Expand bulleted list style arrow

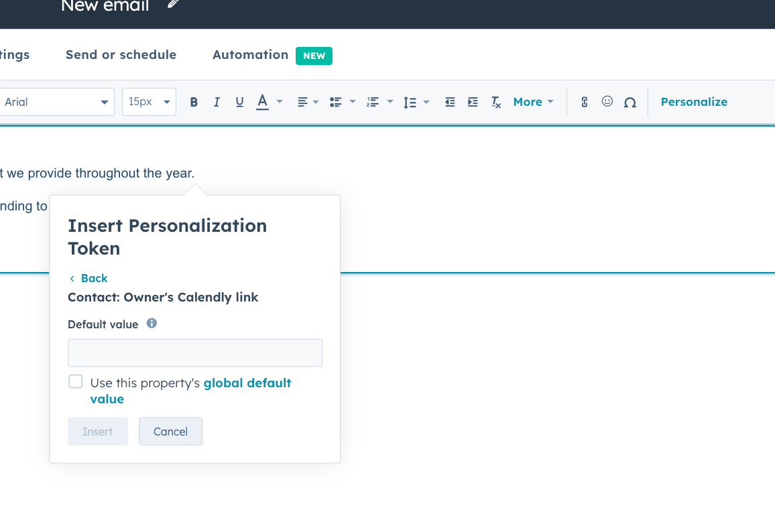coord(353,102)
